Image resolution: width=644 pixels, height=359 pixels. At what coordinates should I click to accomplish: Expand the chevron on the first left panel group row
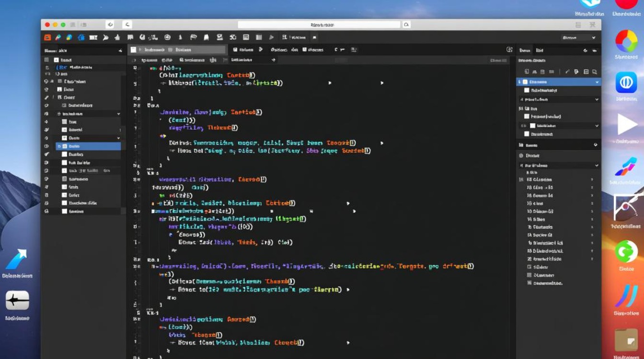(118, 114)
